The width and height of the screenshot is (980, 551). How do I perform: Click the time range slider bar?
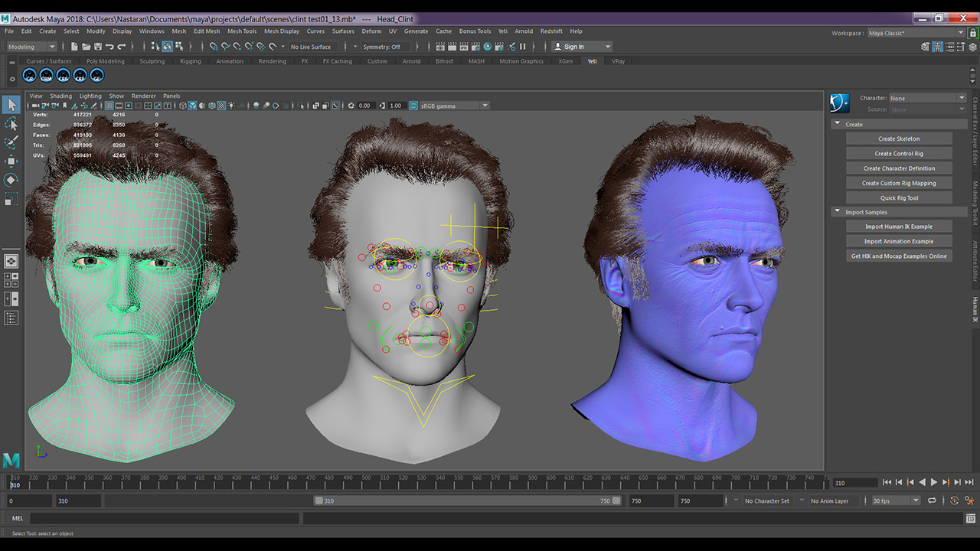[x=467, y=500]
